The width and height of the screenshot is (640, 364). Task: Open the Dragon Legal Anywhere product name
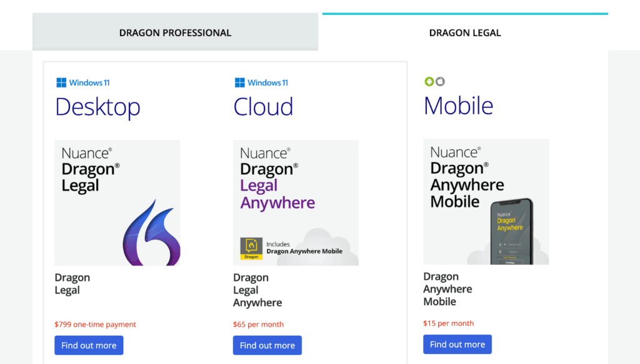(x=257, y=290)
